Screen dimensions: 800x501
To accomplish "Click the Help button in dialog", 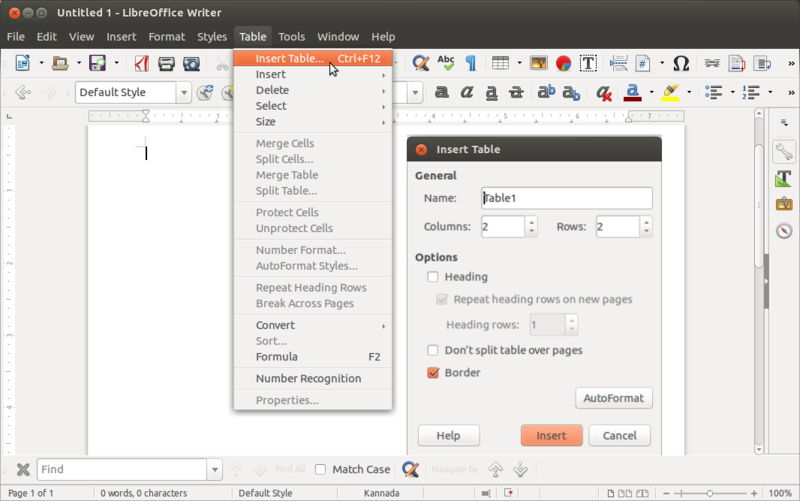I will coord(448,435).
